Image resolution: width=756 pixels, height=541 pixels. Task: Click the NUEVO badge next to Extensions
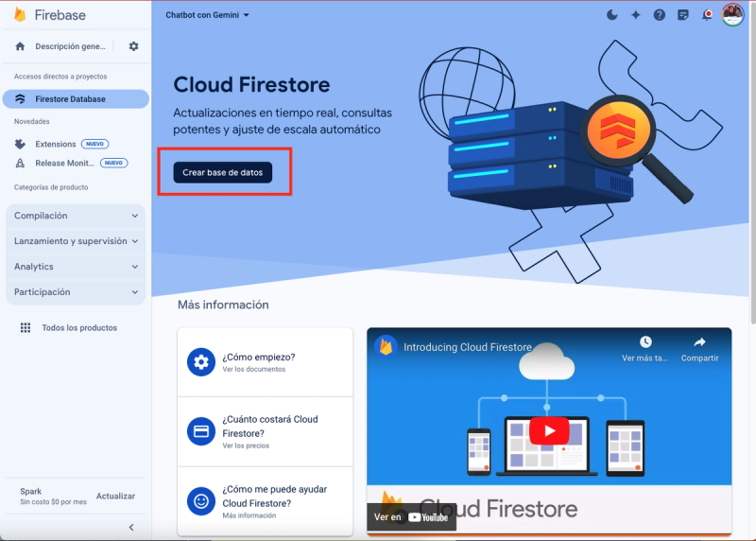click(95, 144)
